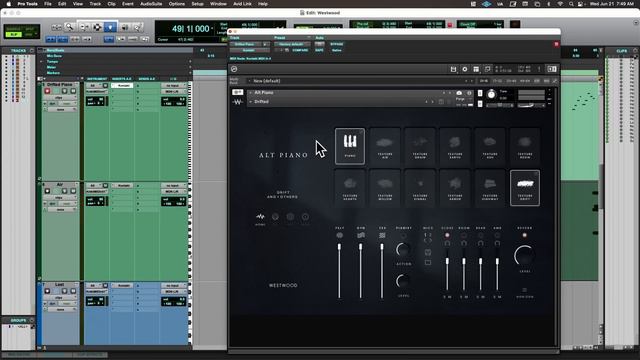Screen dimensions: 640x360
Task: Select the Texture Arbor tile
Action: coord(455,188)
